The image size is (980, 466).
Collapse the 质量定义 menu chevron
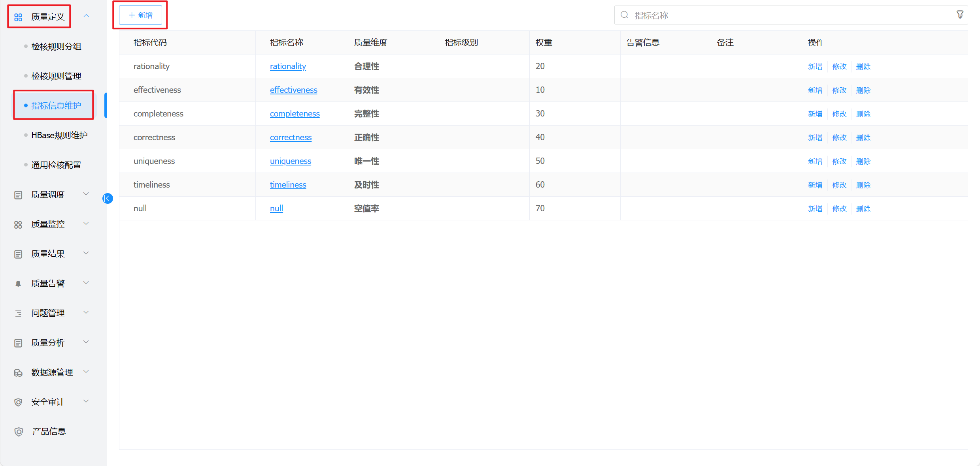pyautogui.click(x=86, y=16)
